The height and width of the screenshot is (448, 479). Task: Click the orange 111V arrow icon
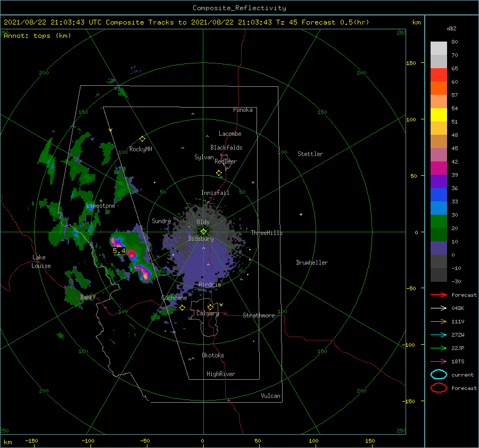tap(439, 321)
